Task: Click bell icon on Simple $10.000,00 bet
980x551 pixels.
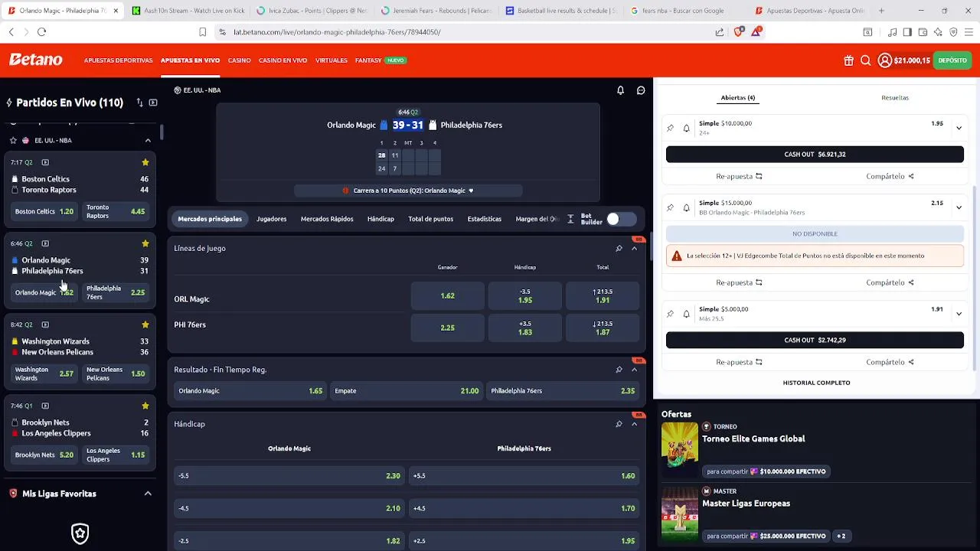Action: click(x=686, y=128)
